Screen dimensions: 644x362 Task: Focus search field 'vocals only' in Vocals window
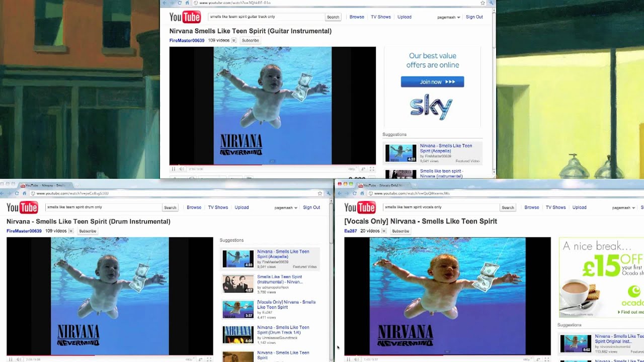click(x=441, y=208)
